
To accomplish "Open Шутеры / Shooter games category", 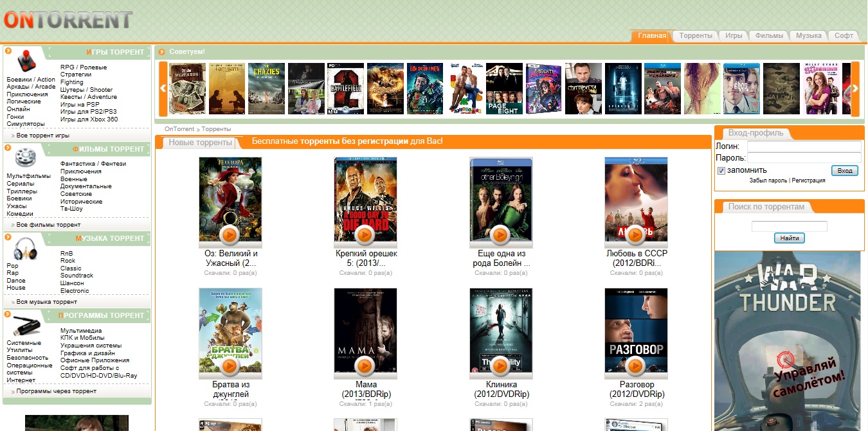I will click(87, 90).
